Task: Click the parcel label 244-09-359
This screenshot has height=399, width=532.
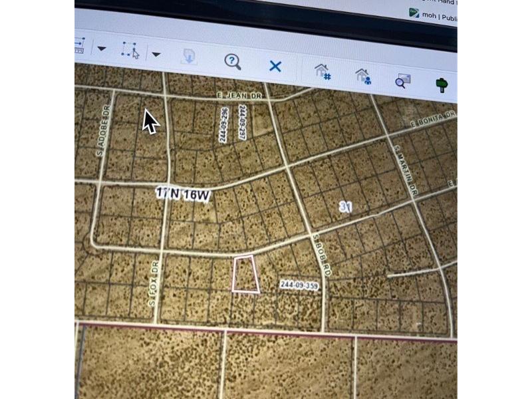Action: pyautogui.click(x=299, y=285)
